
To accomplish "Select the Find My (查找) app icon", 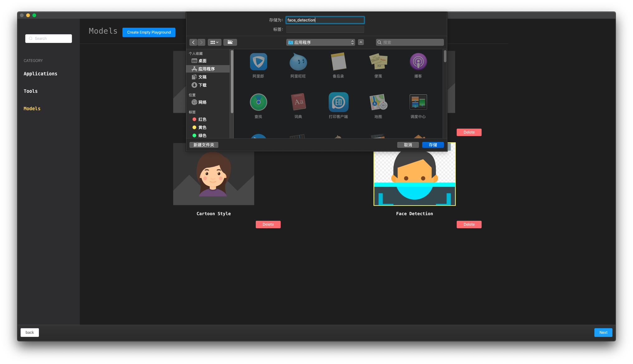I will pyautogui.click(x=258, y=102).
